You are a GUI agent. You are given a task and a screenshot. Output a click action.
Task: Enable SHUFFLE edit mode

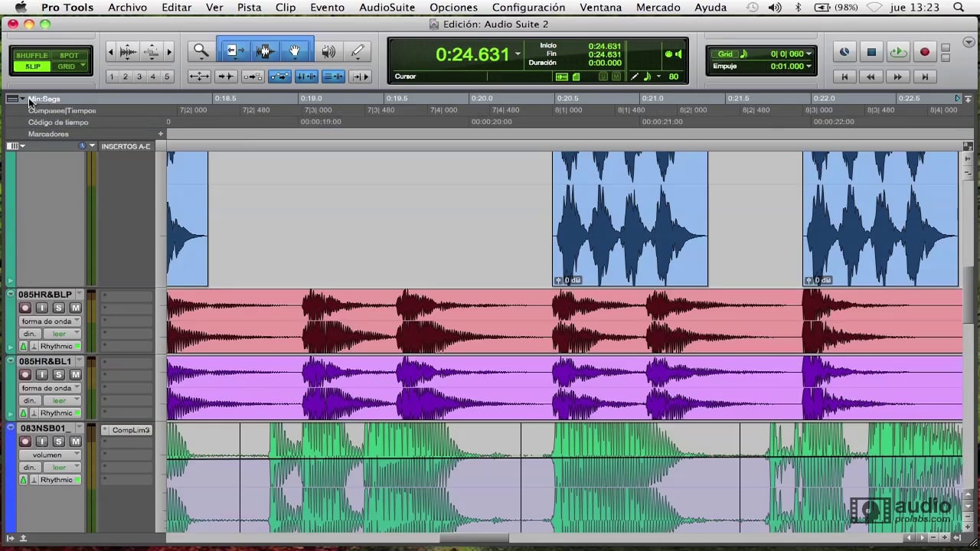tap(31, 56)
